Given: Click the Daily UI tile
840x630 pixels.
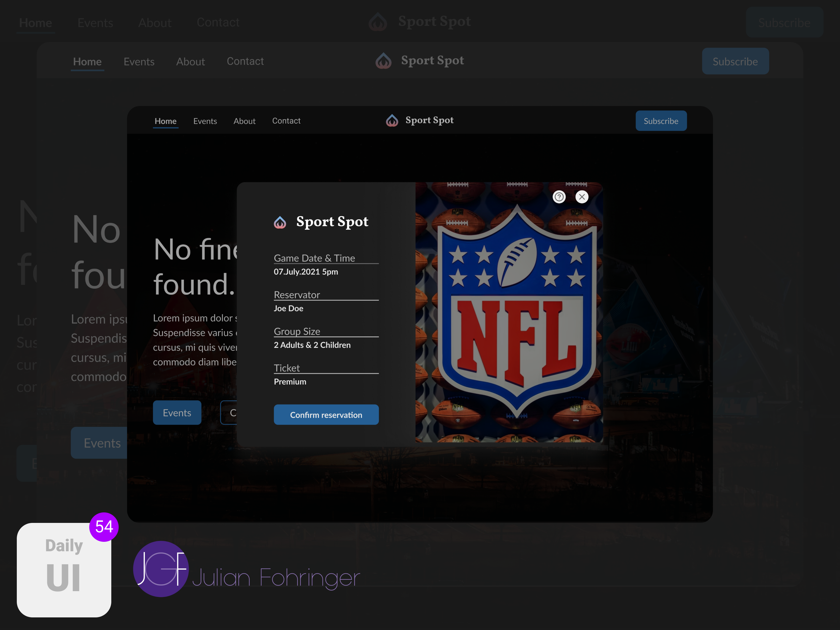Looking at the screenshot, I should [64, 570].
